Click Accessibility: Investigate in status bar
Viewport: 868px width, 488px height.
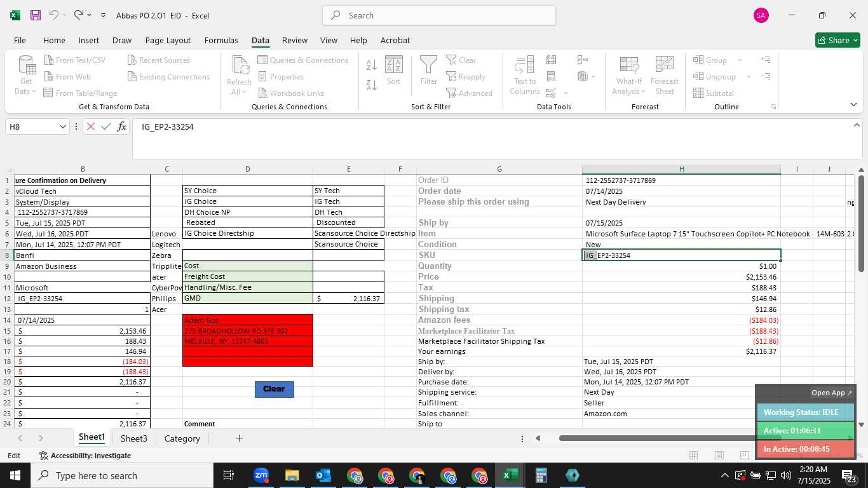pos(85,456)
